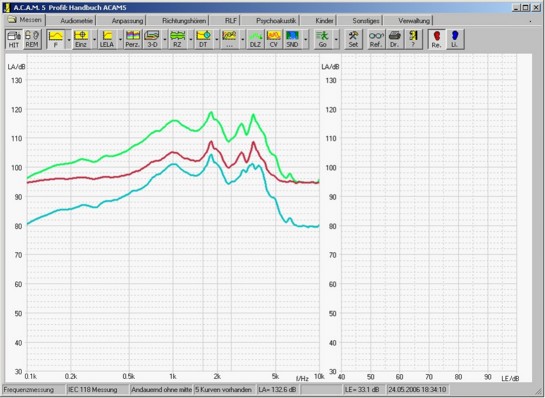Open the Perz. percentile display icon

[x=132, y=39]
